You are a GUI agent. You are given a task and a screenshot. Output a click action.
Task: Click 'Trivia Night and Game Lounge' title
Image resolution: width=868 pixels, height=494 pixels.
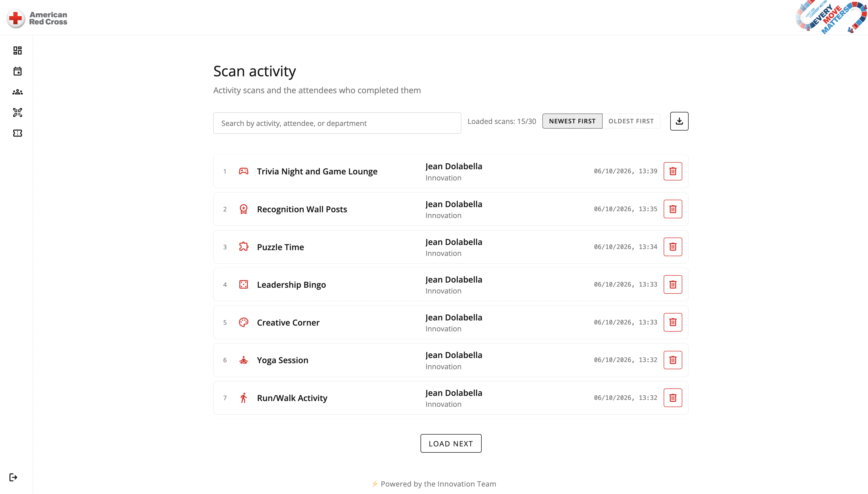(317, 171)
